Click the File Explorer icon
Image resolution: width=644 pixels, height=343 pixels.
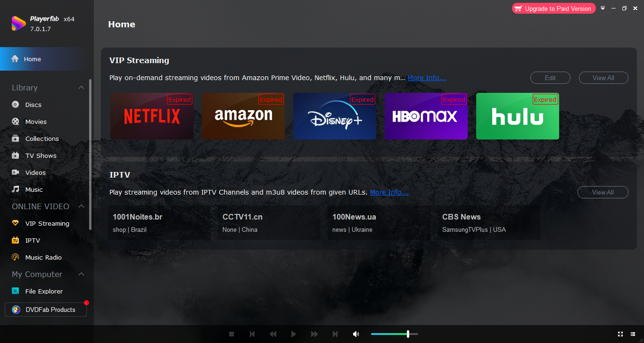point(16,291)
